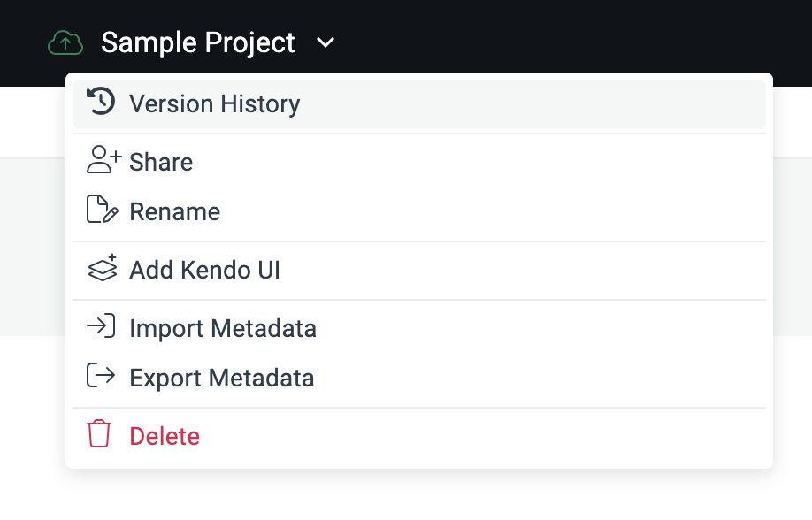Image resolution: width=812 pixels, height=520 pixels.
Task: Click the Add Kendo UI layers icon
Action: tap(102, 270)
